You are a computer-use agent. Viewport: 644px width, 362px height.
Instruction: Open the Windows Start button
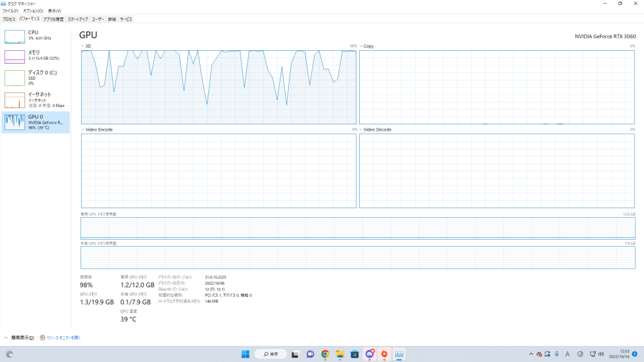point(246,354)
